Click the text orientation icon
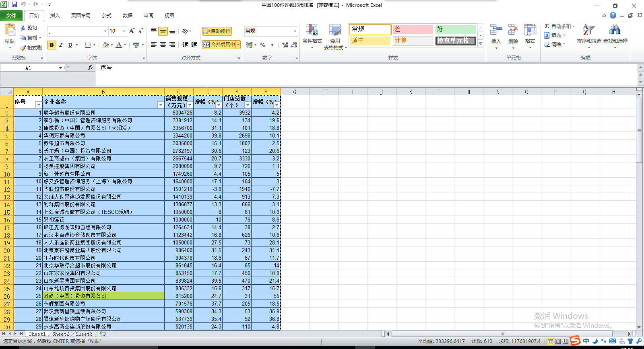Viewport: 644px width, 349px height. coord(185,31)
